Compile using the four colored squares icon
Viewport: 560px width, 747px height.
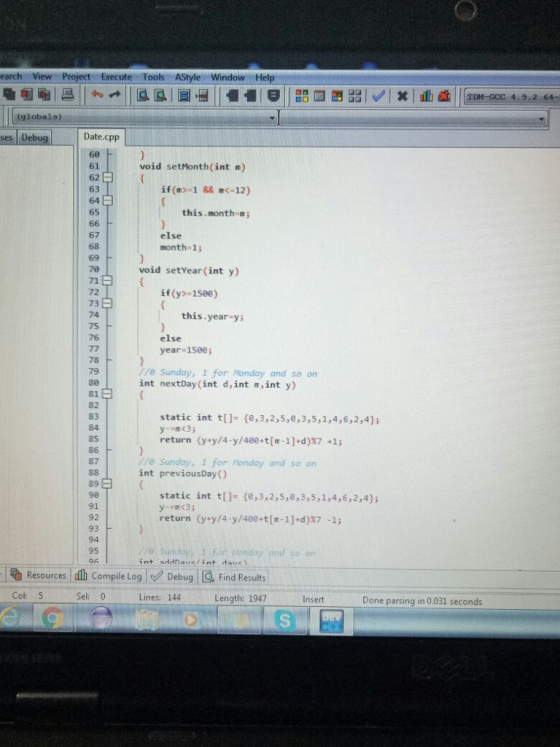point(302,96)
